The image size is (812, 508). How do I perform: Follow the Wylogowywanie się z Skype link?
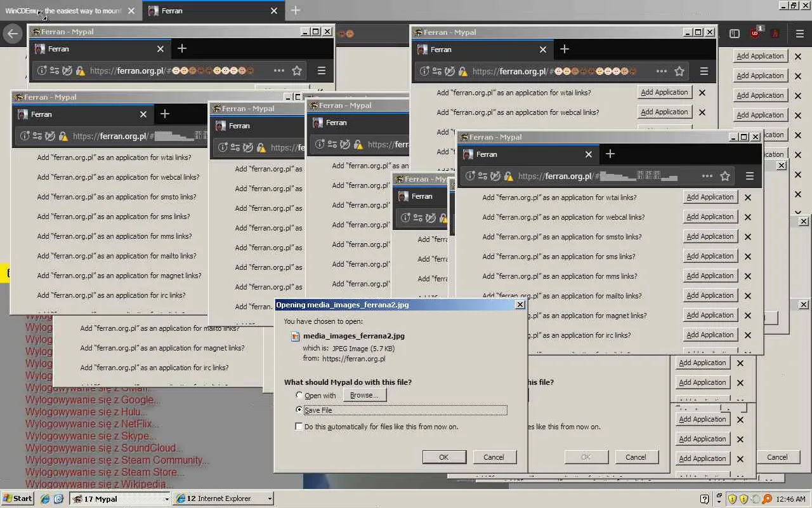click(x=91, y=436)
